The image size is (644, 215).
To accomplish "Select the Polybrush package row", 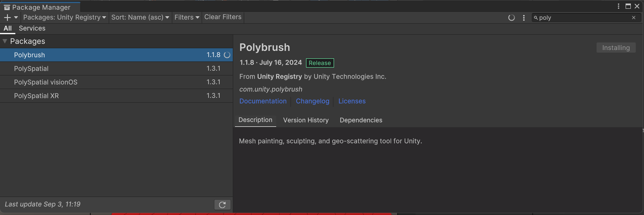I will (116, 55).
